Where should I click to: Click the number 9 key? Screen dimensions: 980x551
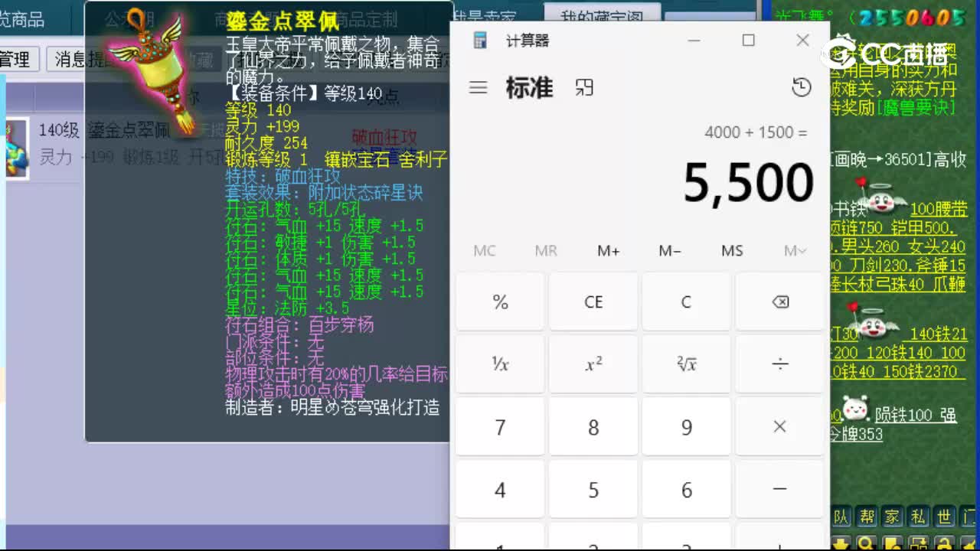tap(687, 427)
